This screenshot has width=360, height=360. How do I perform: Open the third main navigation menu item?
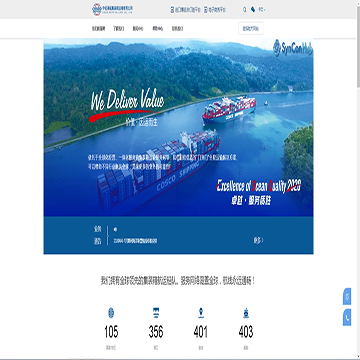tap(138, 29)
